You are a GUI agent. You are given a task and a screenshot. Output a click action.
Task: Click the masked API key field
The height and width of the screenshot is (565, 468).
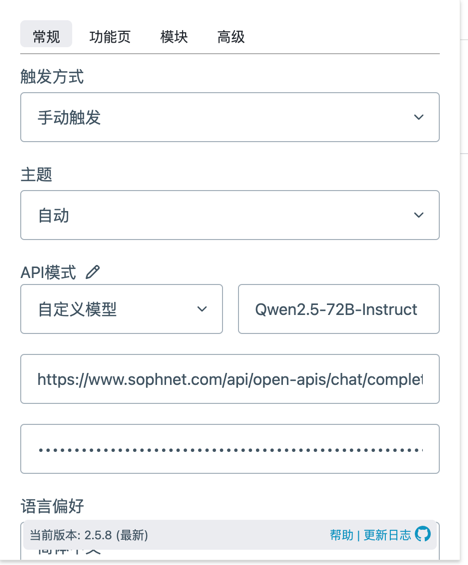click(x=230, y=449)
